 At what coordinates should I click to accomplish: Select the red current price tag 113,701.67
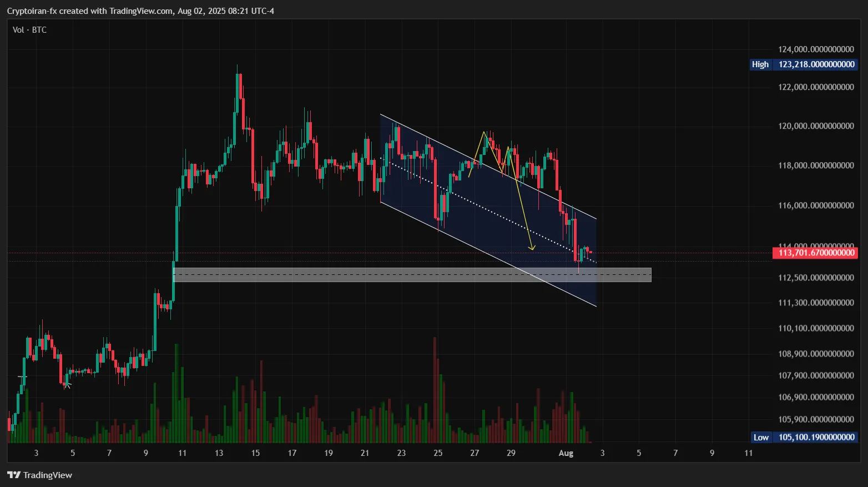pos(815,253)
